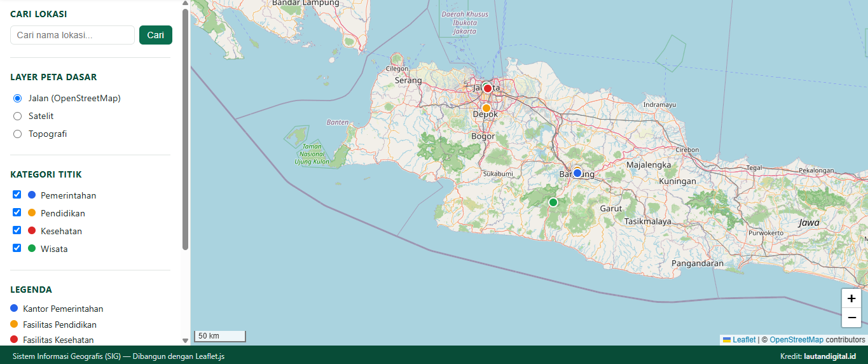Click the blue dot beside Pemerintahan category
The height and width of the screenshot is (364, 868).
pyautogui.click(x=32, y=195)
